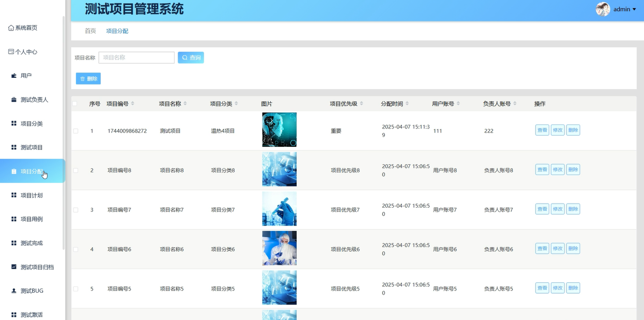The width and height of the screenshot is (644, 320).
Task: Select the 用户 user icon in sidebar
Action: point(13,75)
